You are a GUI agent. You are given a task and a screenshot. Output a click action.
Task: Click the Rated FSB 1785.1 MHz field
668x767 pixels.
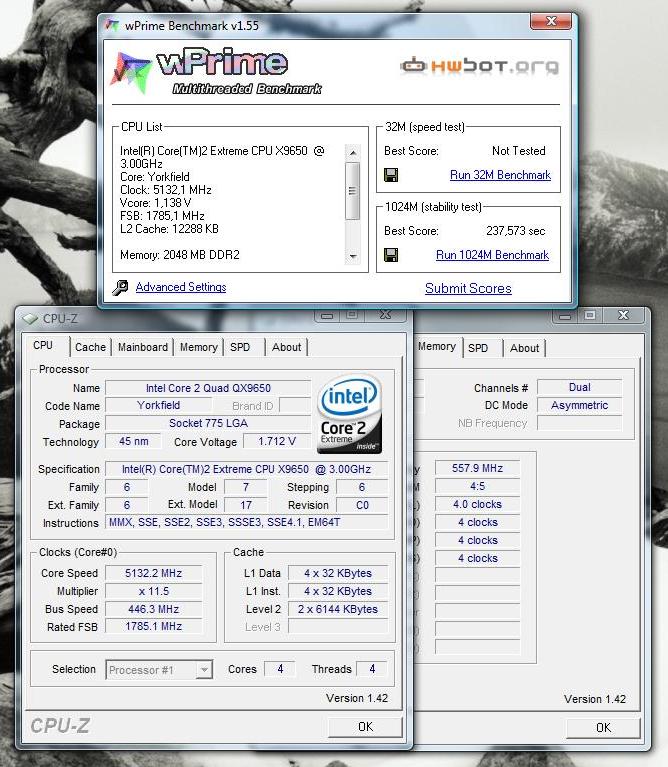(154, 627)
